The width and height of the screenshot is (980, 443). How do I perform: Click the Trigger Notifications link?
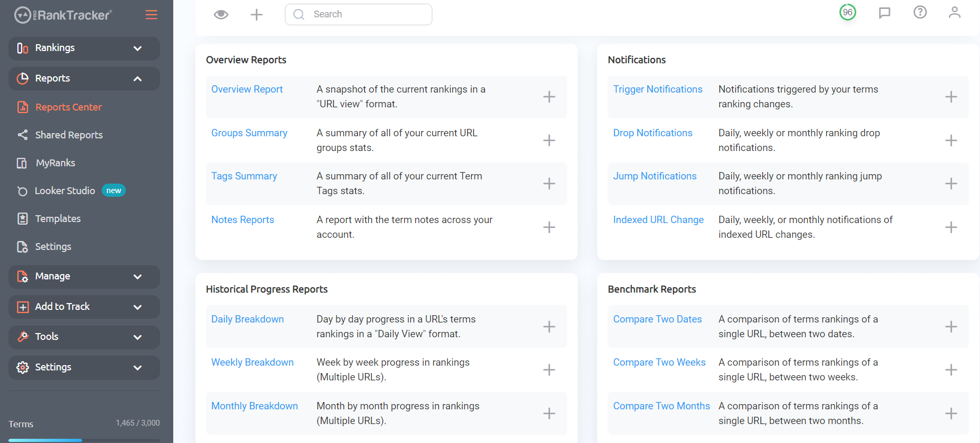pyautogui.click(x=658, y=89)
